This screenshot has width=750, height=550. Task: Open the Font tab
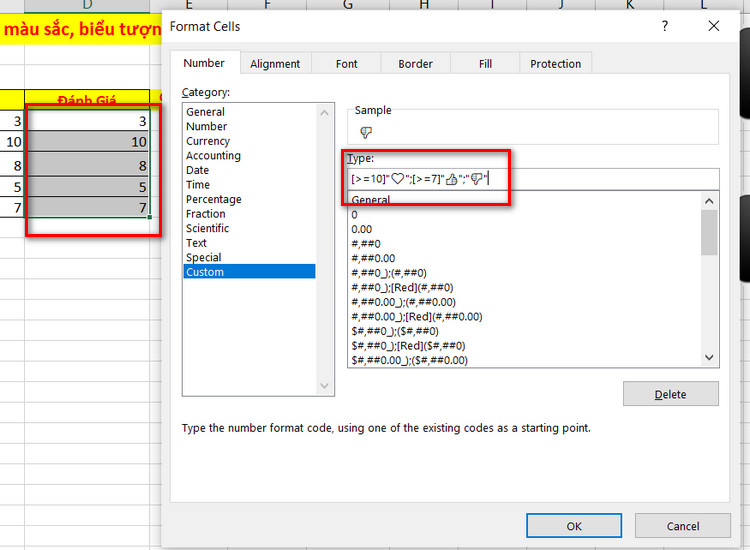coord(347,64)
